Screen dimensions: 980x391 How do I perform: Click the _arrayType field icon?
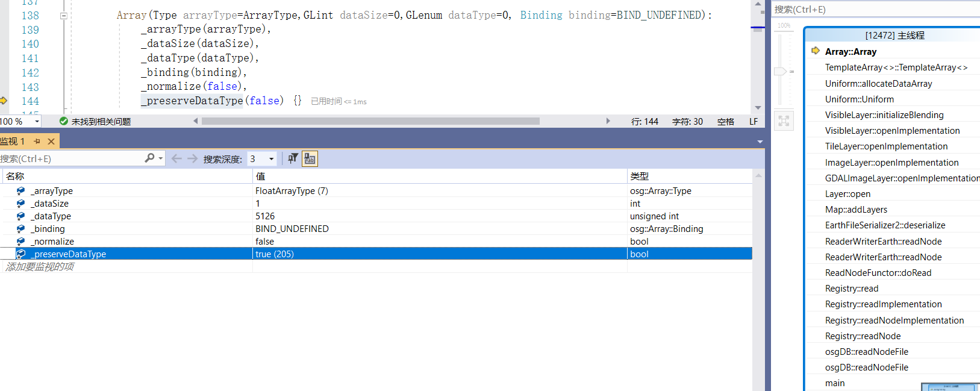[20, 191]
